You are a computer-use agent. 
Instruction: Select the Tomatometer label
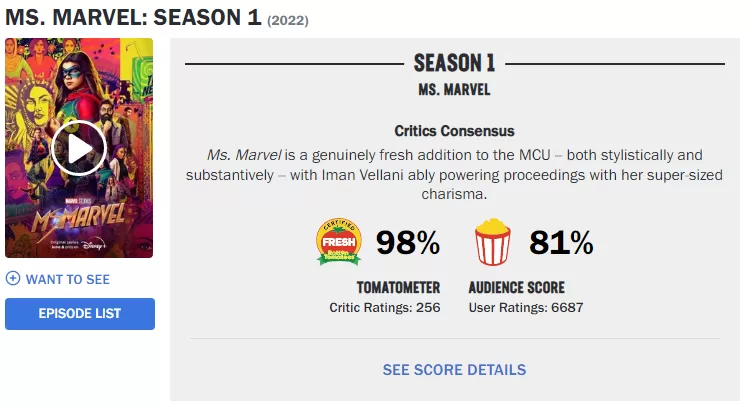tap(385, 288)
